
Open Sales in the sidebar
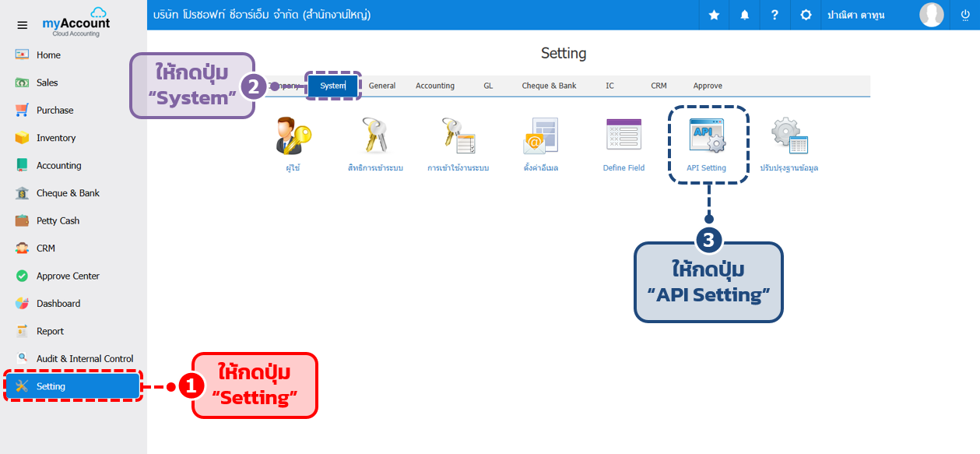(47, 83)
